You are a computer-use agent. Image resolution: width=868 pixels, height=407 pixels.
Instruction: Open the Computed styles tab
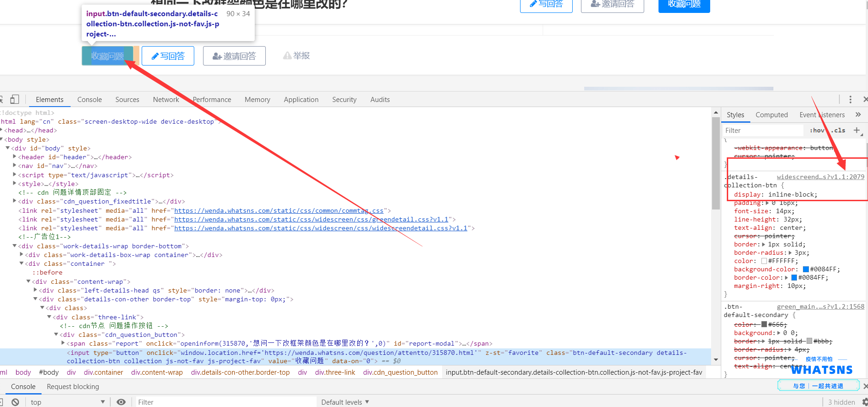click(772, 115)
